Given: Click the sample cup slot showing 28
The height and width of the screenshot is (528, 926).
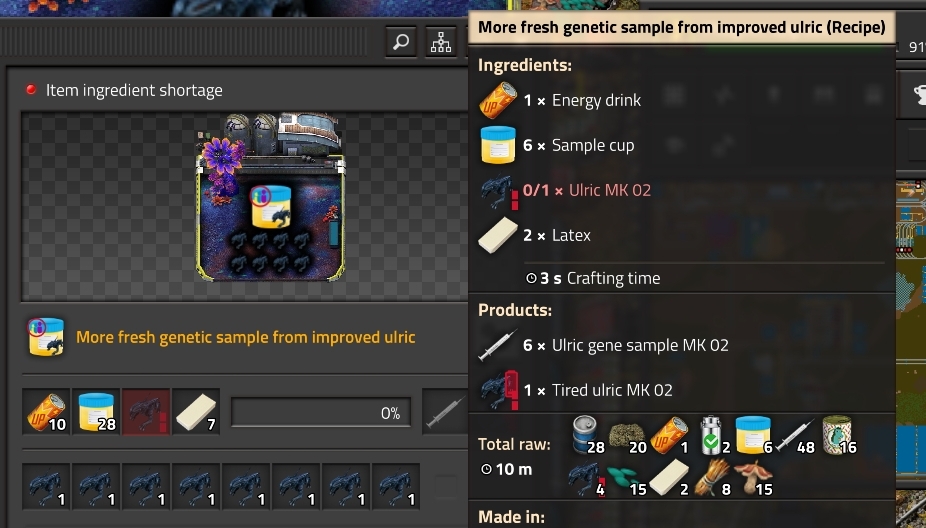Looking at the screenshot, I should click(96, 412).
